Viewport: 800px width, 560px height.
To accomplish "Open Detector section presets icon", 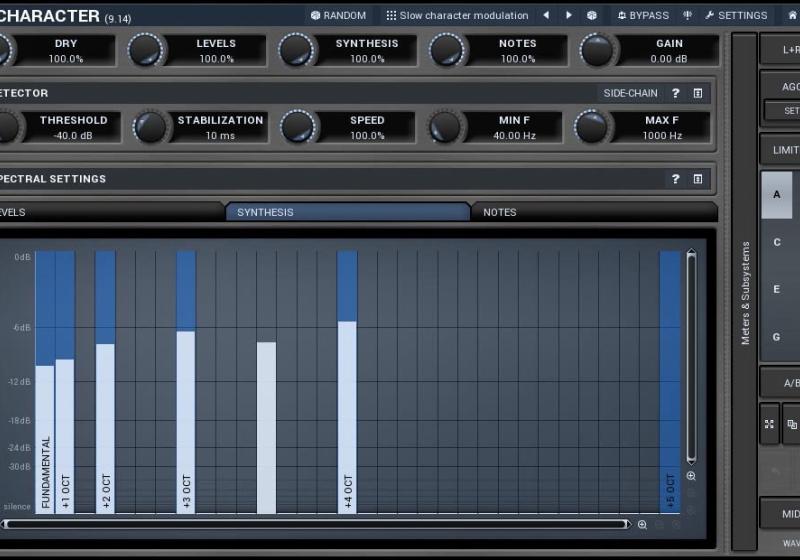I will [x=698, y=93].
